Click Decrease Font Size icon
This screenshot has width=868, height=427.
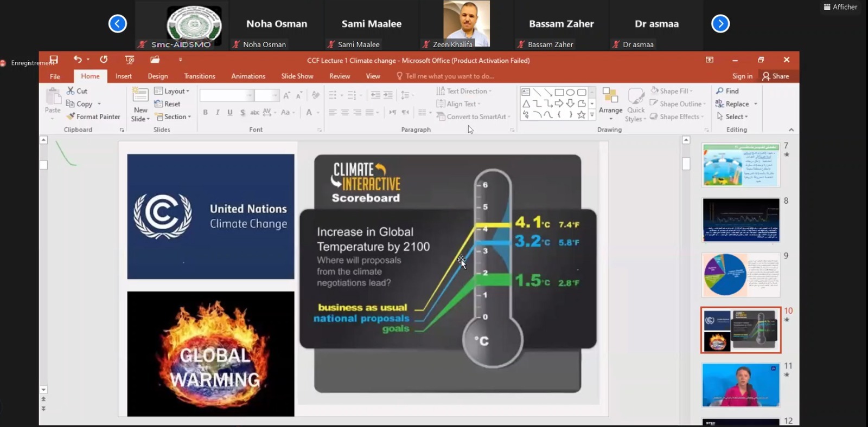click(299, 95)
